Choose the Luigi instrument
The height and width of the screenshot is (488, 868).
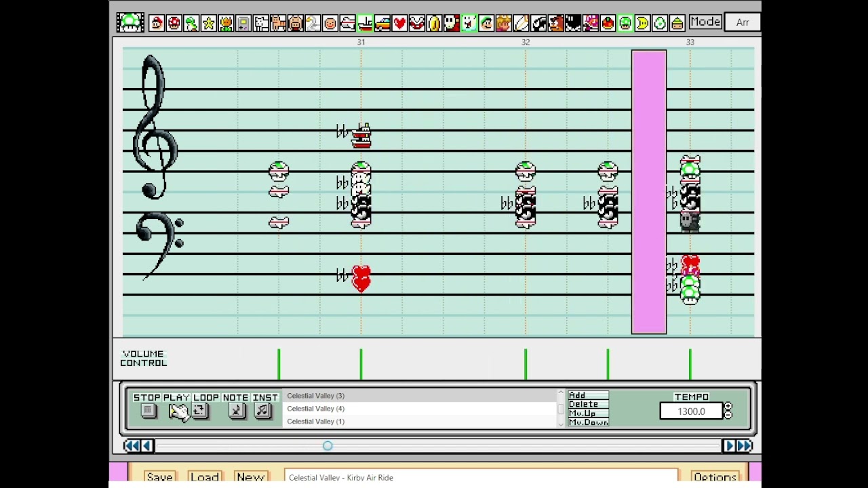[486, 23]
